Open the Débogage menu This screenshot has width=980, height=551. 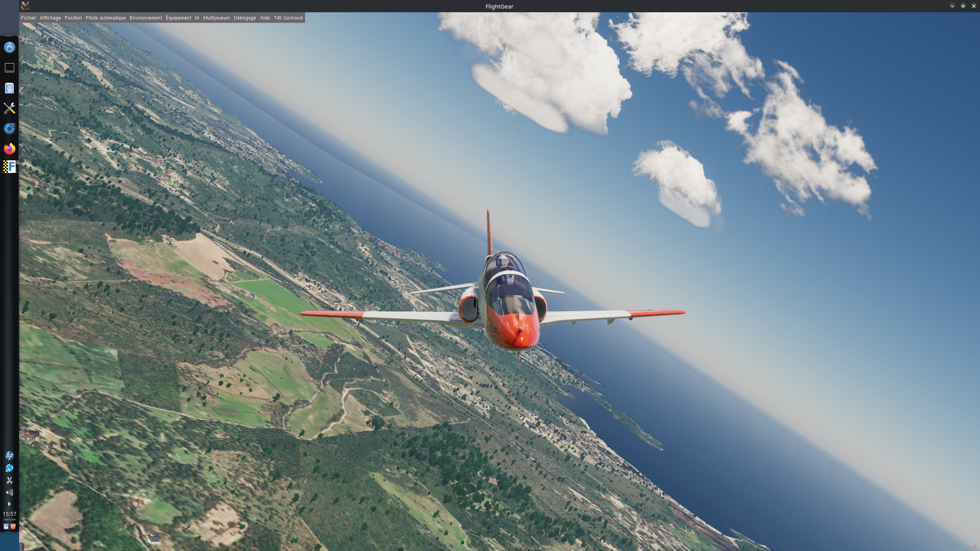[x=245, y=18]
